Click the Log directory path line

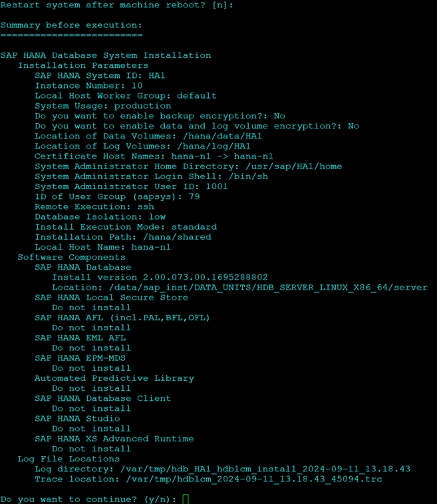[223, 469]
